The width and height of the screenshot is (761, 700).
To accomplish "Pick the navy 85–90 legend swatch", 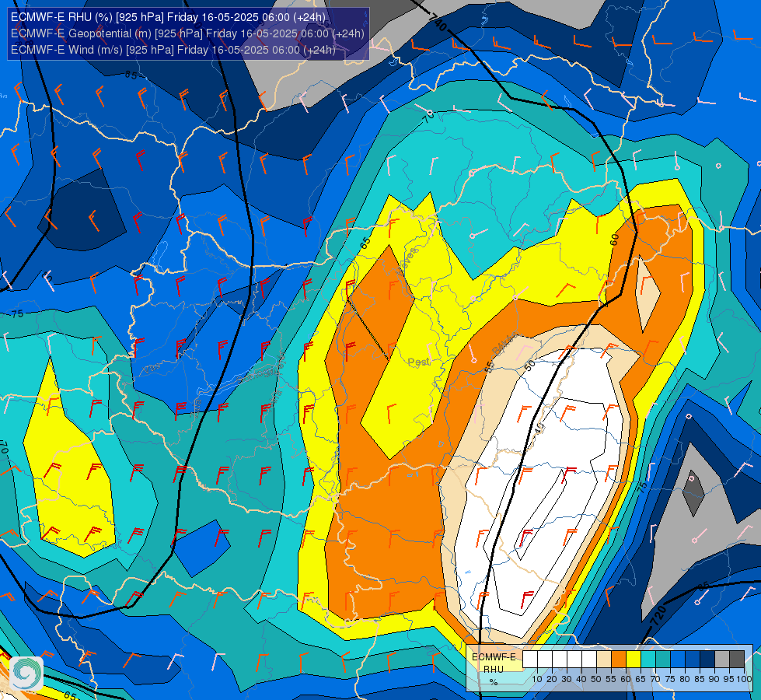I will click(707, 659).
